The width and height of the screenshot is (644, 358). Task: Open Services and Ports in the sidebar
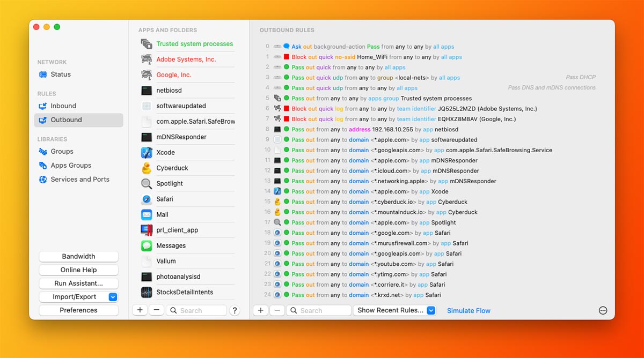click(79, 180)
